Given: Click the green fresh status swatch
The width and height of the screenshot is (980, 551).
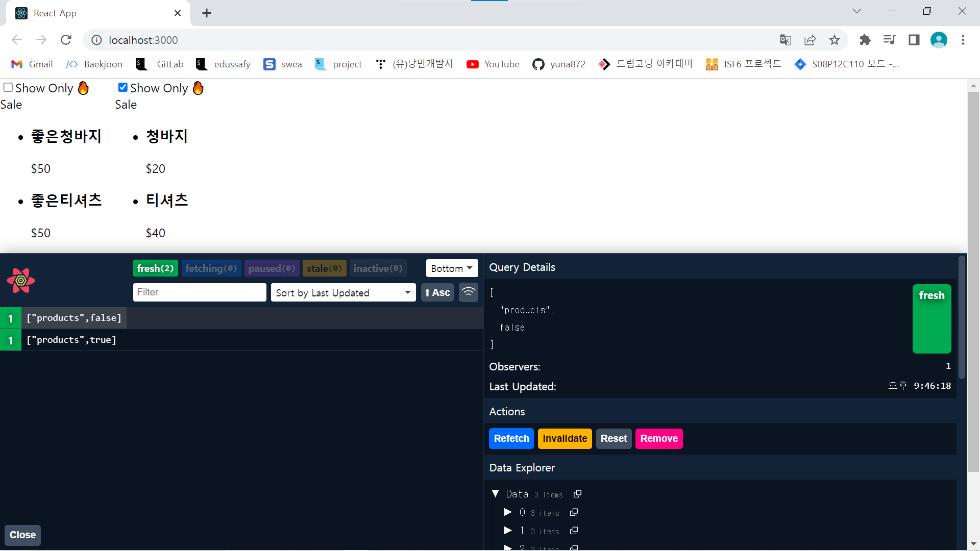Looking at the screenshot, I should 932,319.
